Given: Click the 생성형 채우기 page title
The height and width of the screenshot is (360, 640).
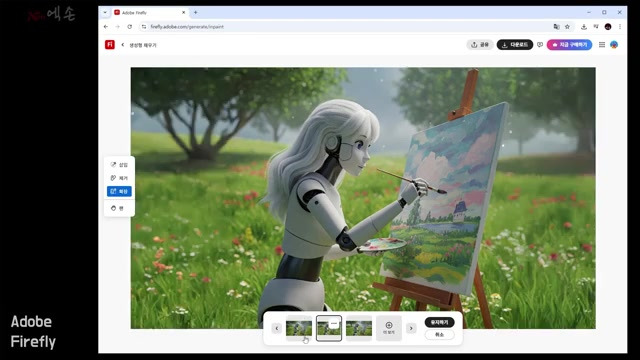Looking at the screenshot, I should click(143, 45).
